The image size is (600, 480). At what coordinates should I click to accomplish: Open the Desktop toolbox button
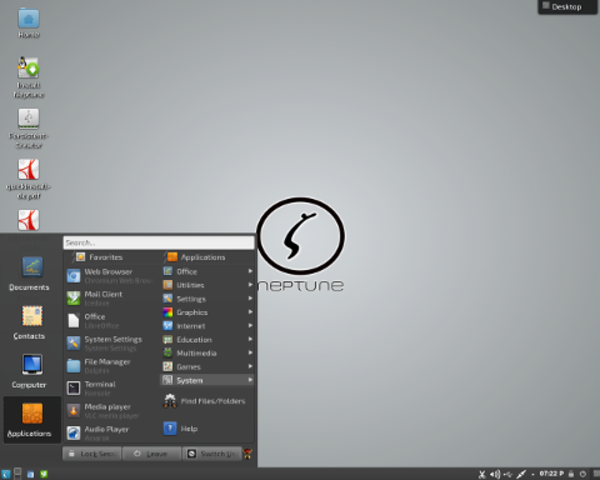567,7
